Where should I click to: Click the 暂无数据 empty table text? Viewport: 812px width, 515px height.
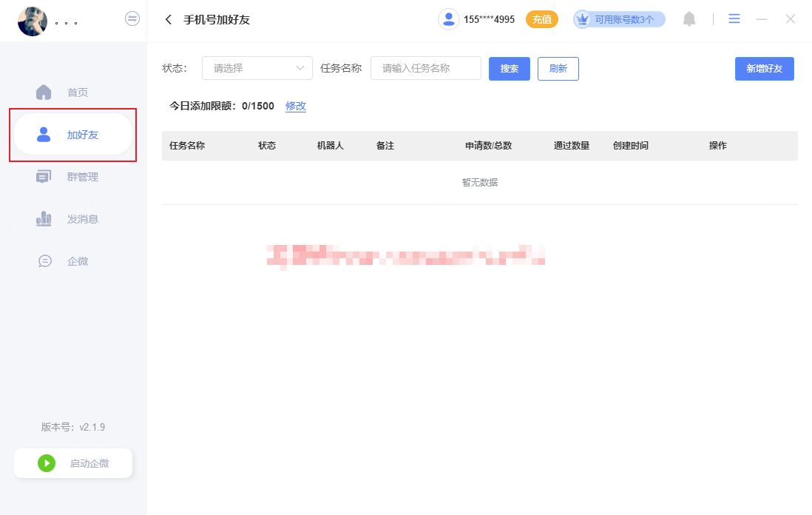coord(479,182)
